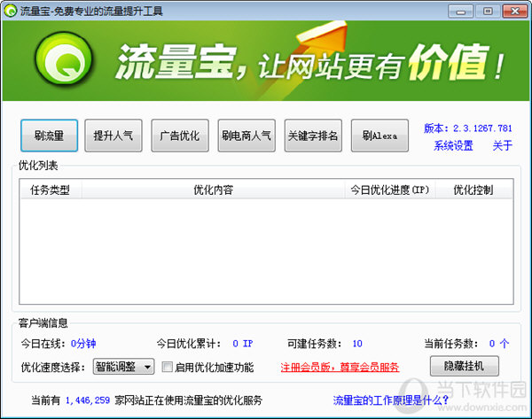Choose the 关键字排名 button
Screen dimensions: 532x419
pyautogui.click(x=313, y=136)
